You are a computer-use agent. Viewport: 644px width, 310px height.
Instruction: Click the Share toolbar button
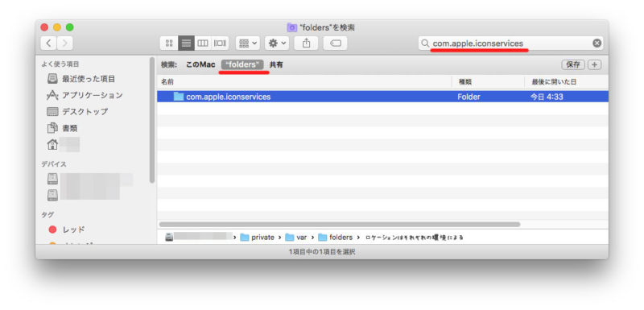click(306, 43)
